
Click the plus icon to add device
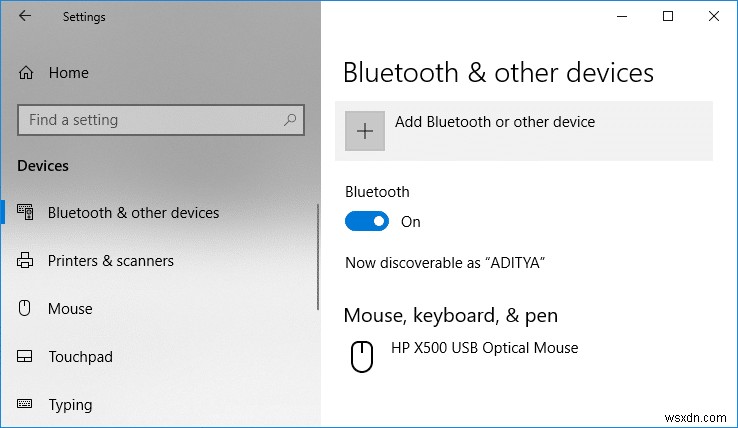pos(365,131)
